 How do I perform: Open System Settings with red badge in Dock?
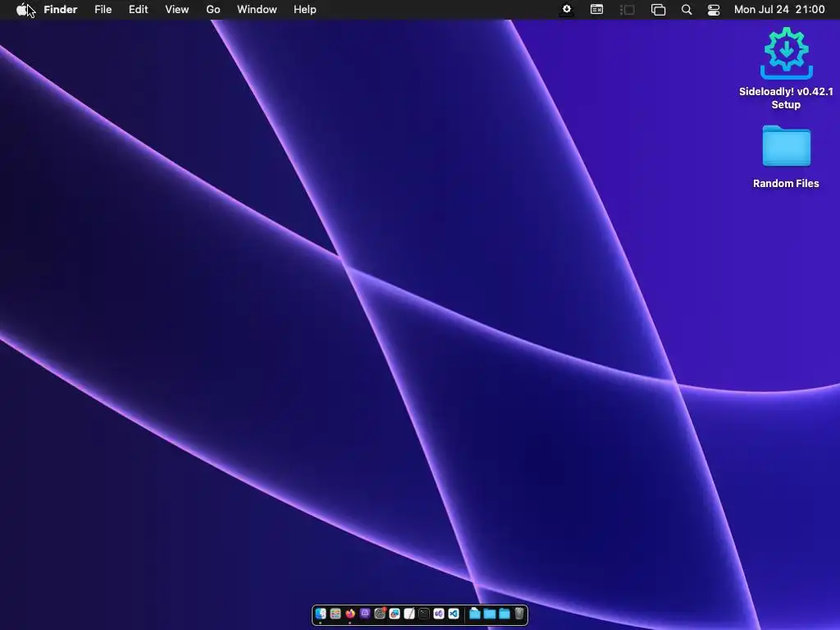point(380,614)
